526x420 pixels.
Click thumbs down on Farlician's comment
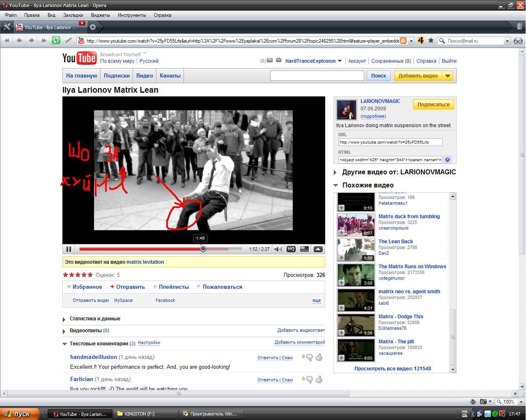pos(309,379)
